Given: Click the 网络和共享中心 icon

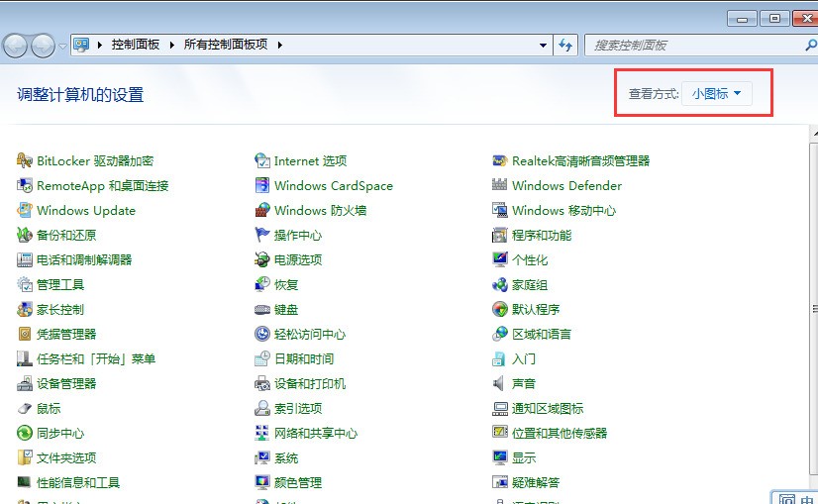Looking at the screenshot, I should pos(261,433).
